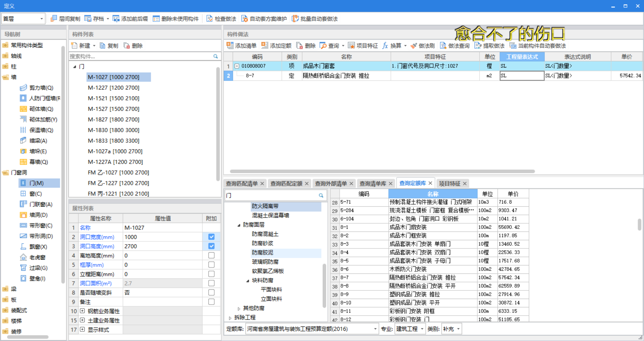
Task: Close the 查询定额库 tab
Action: [x=430, y=183]
